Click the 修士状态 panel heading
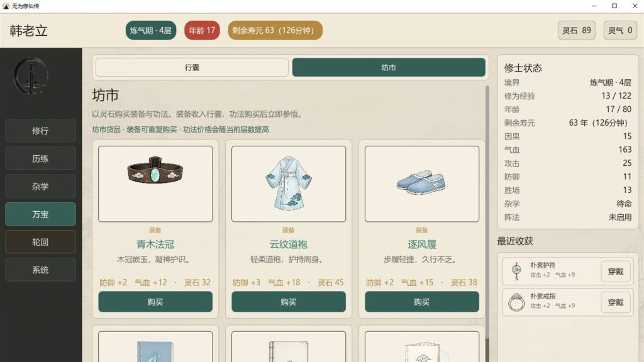Viewport: 644px width, 362px height. [x=523, y=68]
